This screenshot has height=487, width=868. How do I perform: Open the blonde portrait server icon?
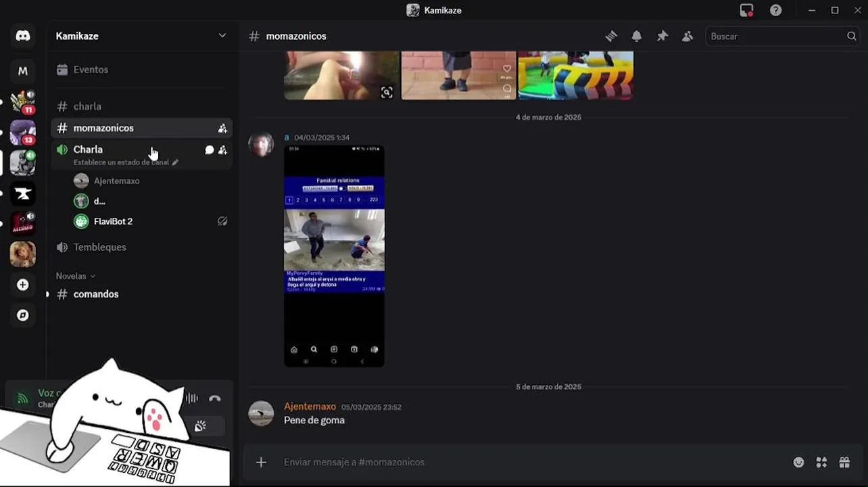pyautogui.click(x=23, y=254)
